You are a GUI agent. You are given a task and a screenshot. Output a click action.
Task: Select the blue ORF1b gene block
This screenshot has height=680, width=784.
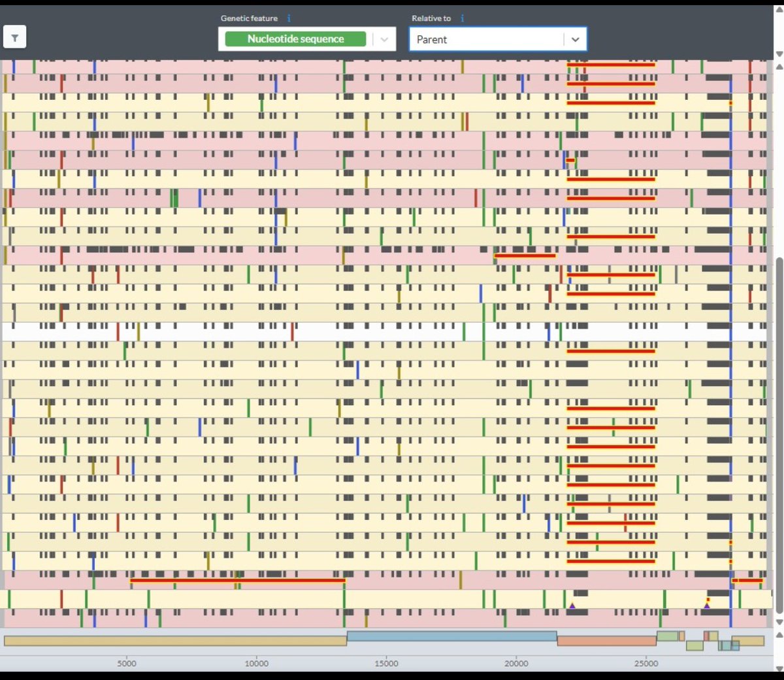click(452, 636)
